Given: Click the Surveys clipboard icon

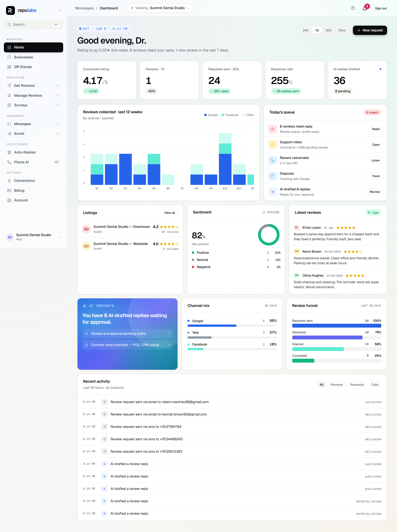Looking at the screenshot, I should 9,105.
